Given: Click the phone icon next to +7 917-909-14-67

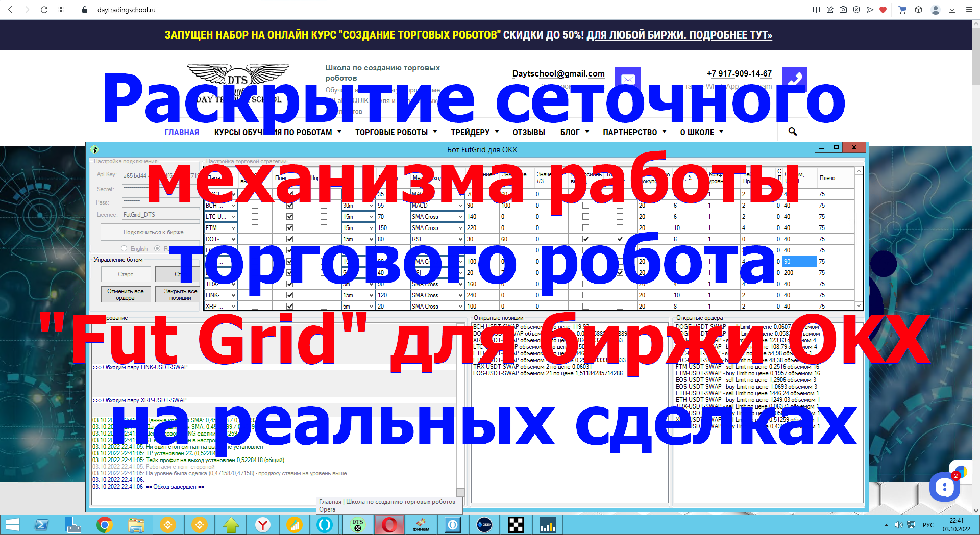Looking at the screenshot, I should point(794,80).
